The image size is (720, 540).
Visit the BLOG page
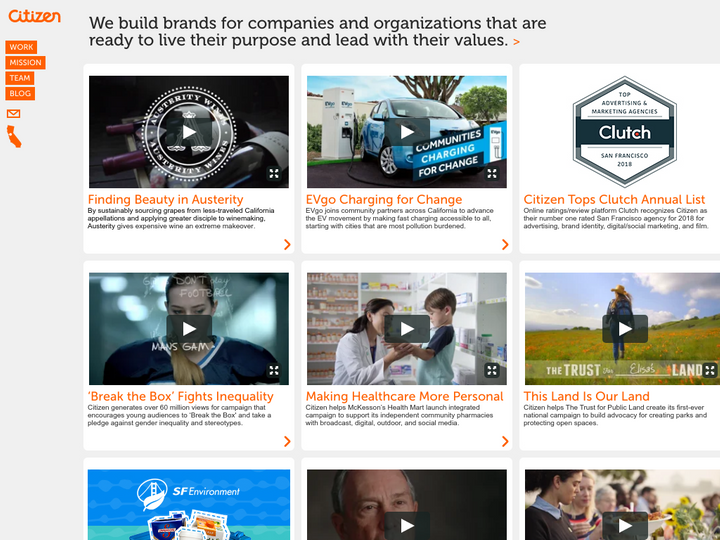coord(20,94)
